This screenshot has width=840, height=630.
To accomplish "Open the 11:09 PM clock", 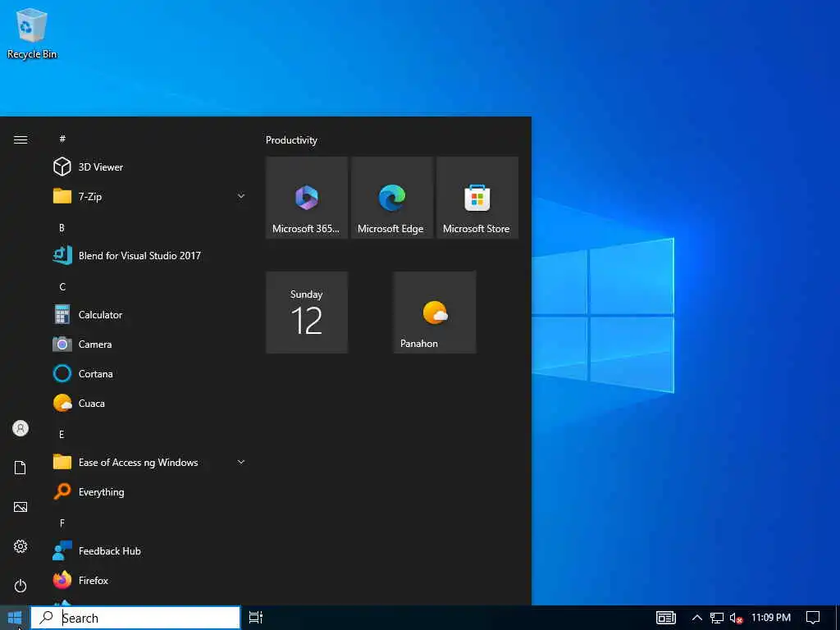I will [771, 618].
